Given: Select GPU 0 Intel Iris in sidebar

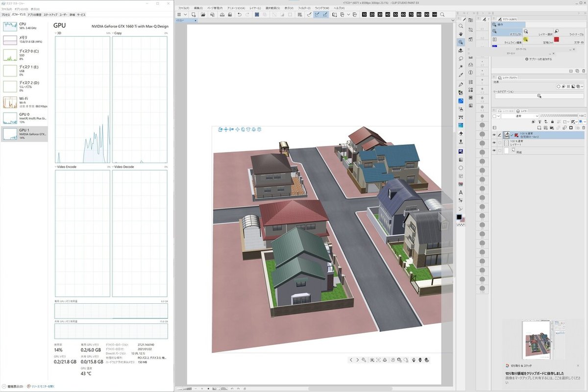Looking at the screenshot, I should [24, 118].
